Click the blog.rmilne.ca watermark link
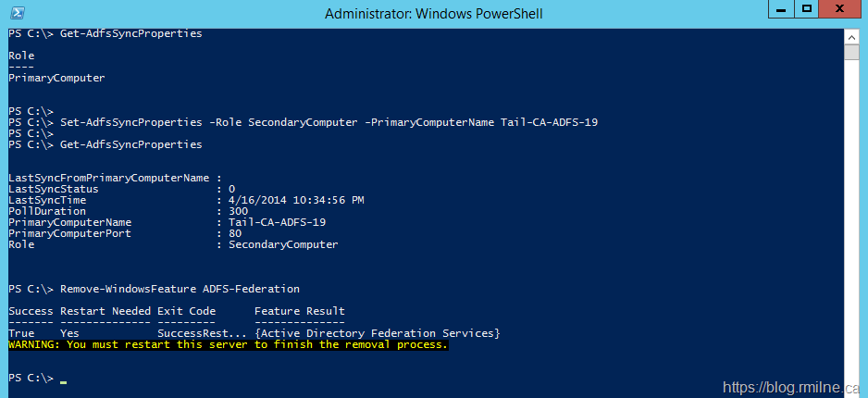Image resolution: width=868 pixels, height=398 pixels. [x=792, y=388]
